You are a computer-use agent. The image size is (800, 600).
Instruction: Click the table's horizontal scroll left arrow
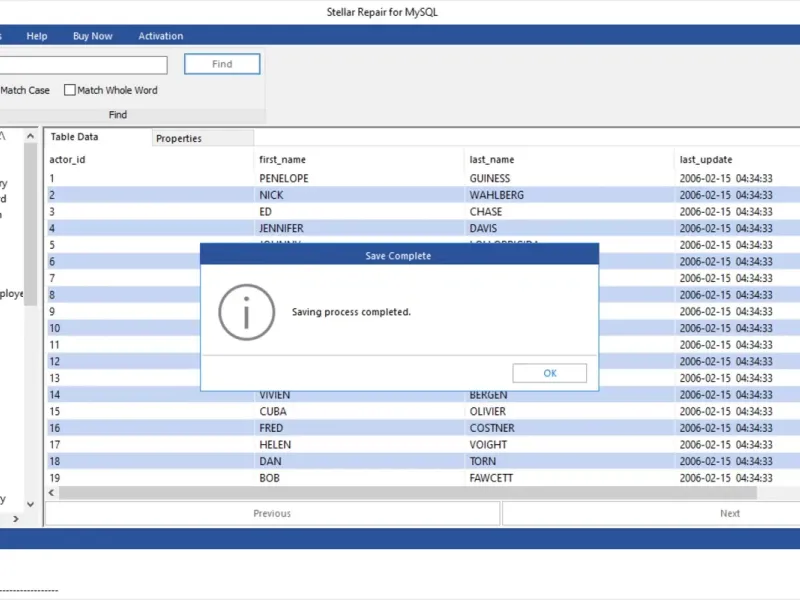52,493
